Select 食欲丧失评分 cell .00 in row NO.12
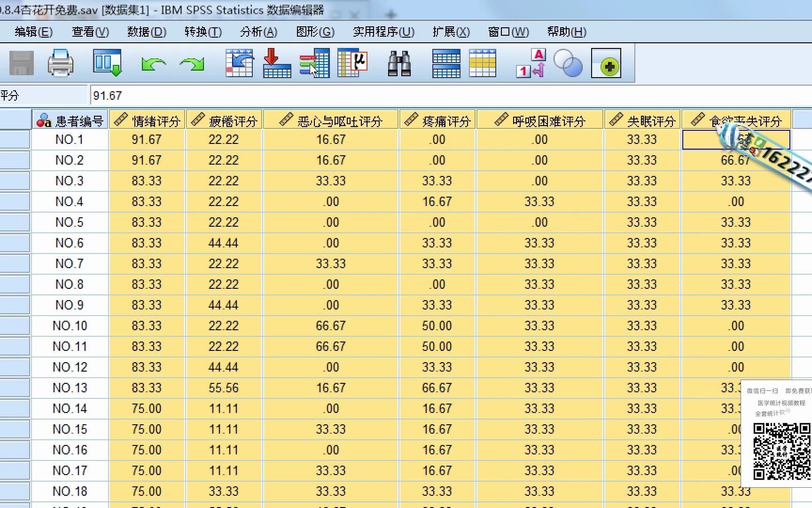Image resolution: width=812 pixels, height=508 pixels. (736, 367)
